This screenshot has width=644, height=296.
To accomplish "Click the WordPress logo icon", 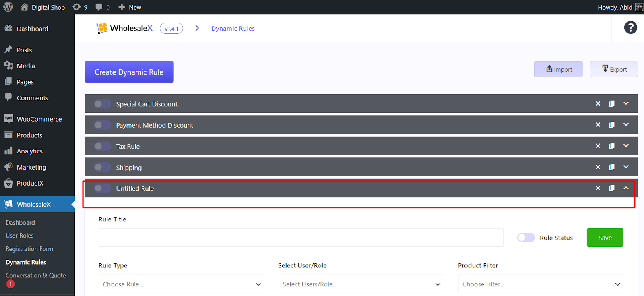I will click(8, 7).
